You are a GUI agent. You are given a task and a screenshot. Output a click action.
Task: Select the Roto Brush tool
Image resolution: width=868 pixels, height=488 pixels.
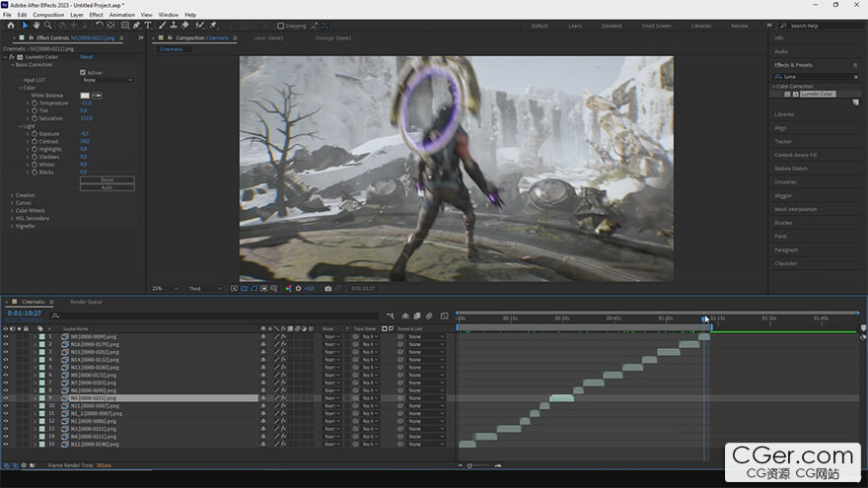[200, 26]
